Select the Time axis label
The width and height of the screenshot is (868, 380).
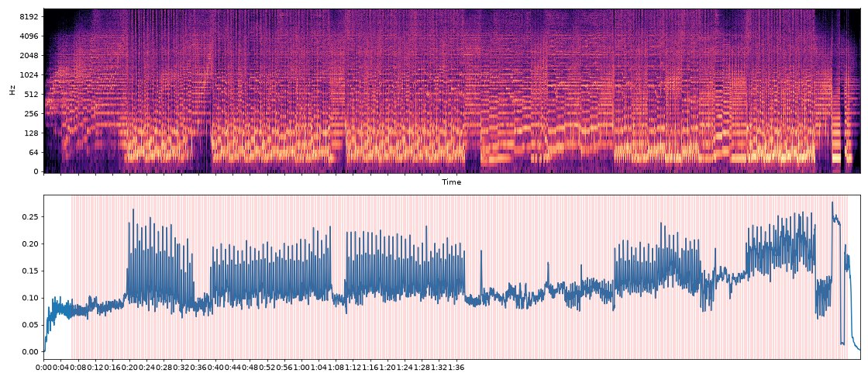pos(451,182)
